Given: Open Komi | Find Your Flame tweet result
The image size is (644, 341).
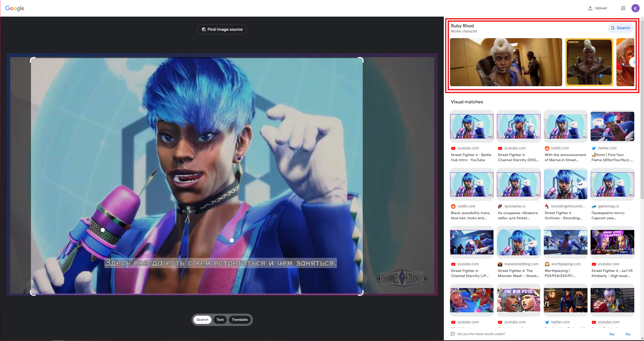Looking at the screenshot, I should (612, 157).
